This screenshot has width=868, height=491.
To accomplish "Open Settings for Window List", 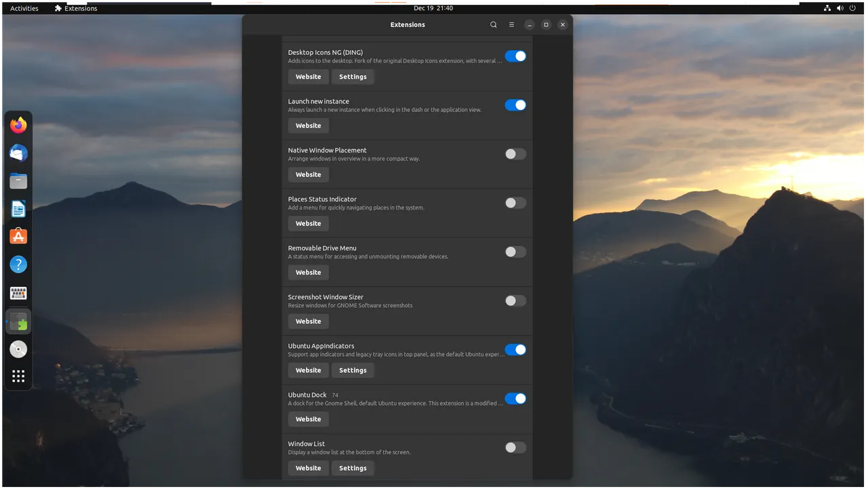I will click(x=353, y=468).
